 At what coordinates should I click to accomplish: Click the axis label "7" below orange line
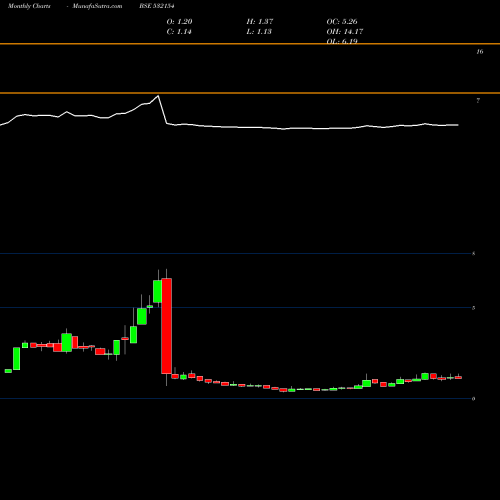[478, 100]
